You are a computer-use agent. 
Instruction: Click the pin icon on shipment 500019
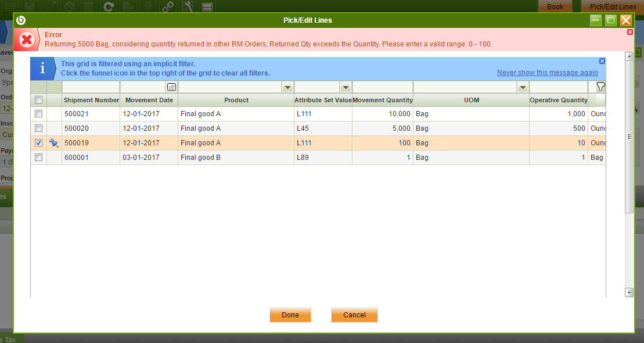54,143
